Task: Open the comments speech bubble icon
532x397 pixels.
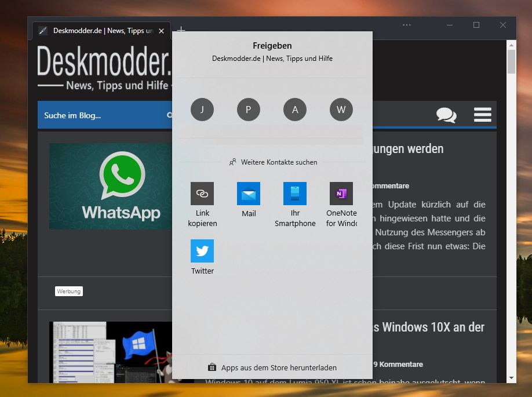Action: (x=446, y=115)
